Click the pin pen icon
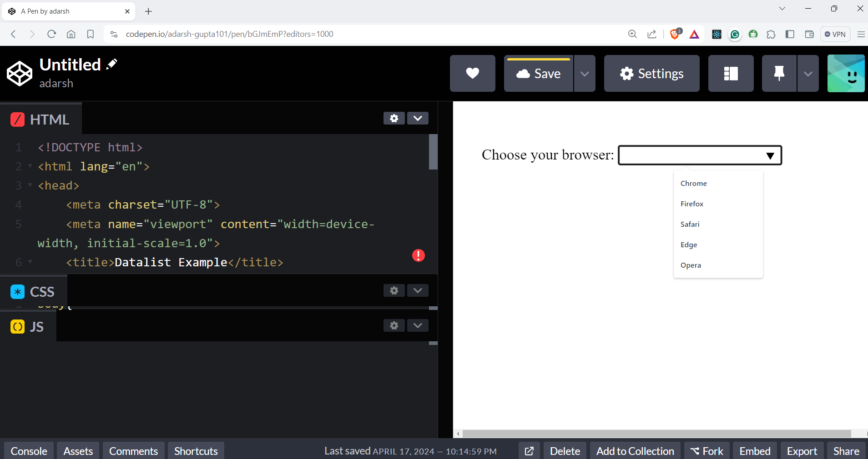 tap(779, 73)
